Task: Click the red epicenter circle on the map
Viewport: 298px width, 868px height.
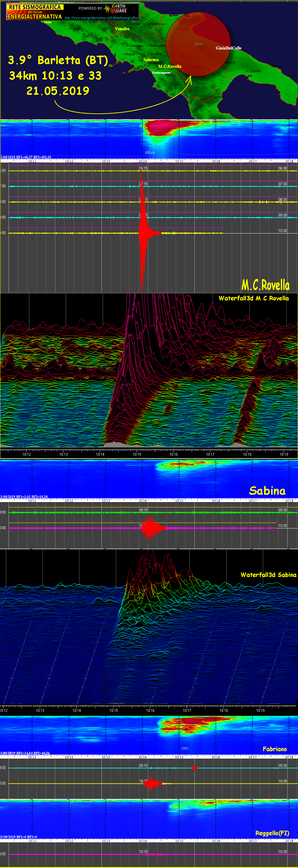Action: pos(199,44)
